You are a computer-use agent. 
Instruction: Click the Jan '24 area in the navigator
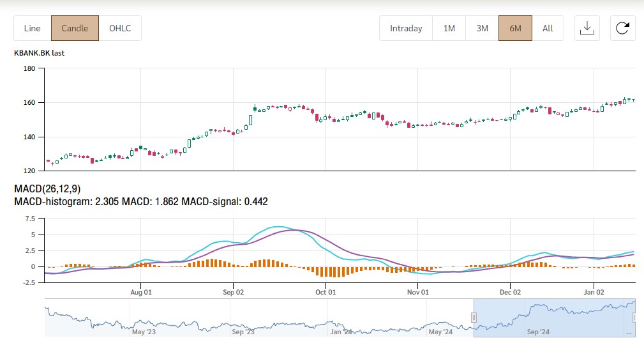tap(341, 332)
